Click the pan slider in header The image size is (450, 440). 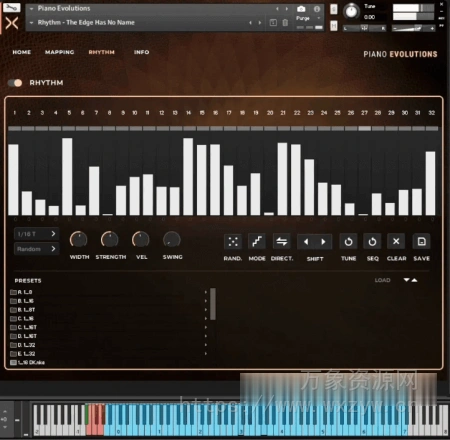click(x=365, y=29)
